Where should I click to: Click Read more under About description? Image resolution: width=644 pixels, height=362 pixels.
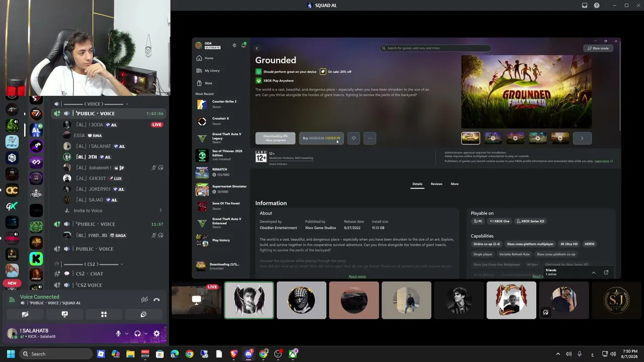click(357, 277)
